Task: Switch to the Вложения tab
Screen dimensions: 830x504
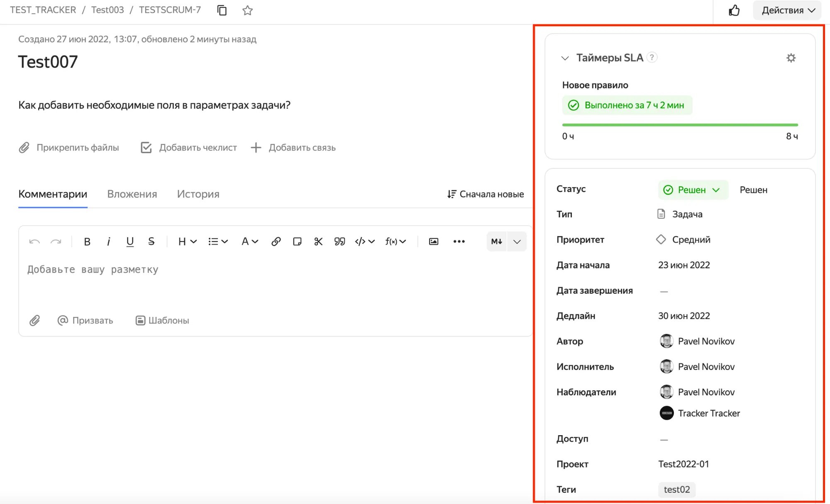Action: [132, 194]
